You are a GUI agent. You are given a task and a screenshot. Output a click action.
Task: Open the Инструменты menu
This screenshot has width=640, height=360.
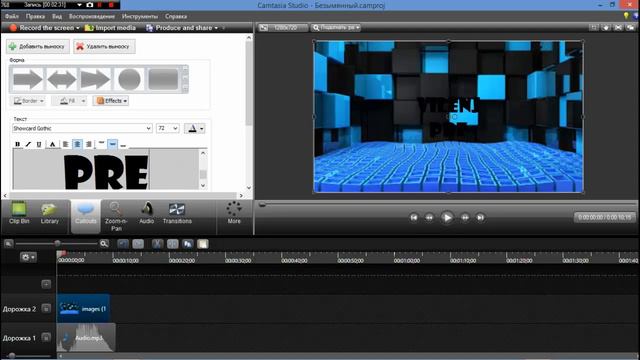[x=140, y=16]
